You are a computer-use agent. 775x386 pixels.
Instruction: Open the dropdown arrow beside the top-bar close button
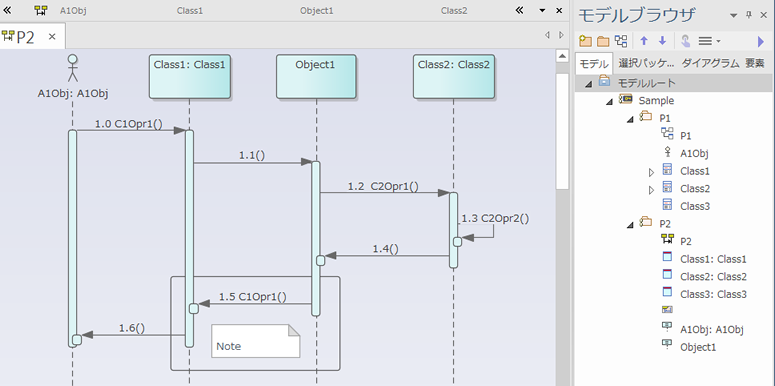[542, 10]
